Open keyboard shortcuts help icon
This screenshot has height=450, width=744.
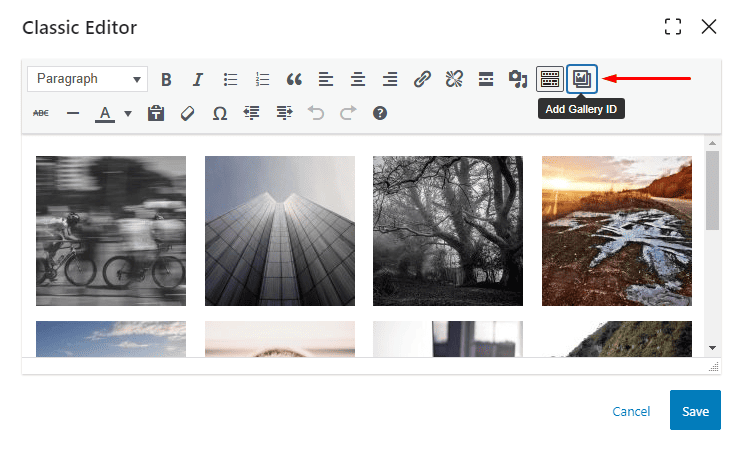380,113
